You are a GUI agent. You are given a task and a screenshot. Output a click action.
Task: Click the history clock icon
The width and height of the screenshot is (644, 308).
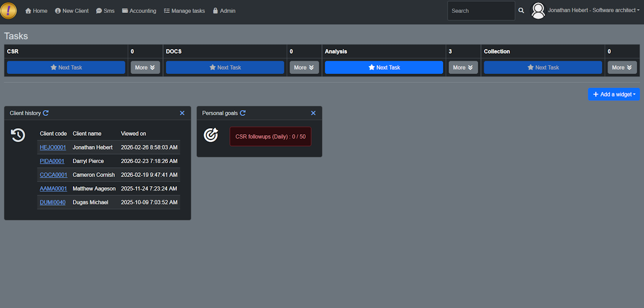tap(18, 135)
